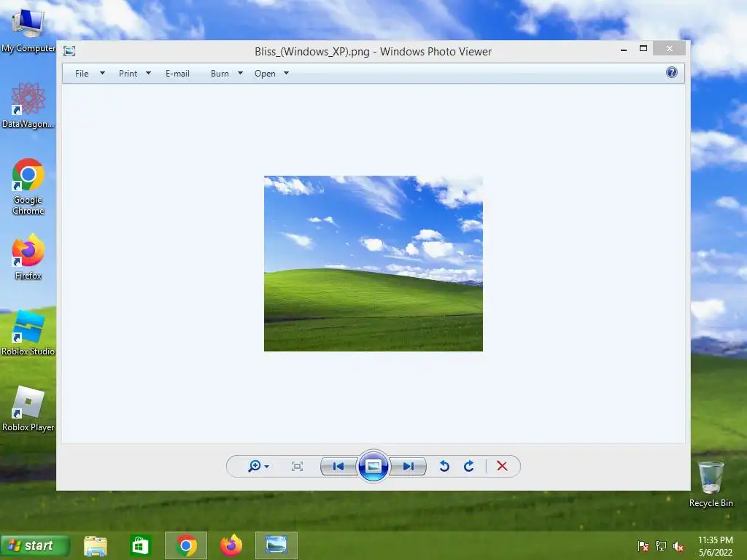Click the Bliss image preview
747x560 pixels.
click(373, 263)
